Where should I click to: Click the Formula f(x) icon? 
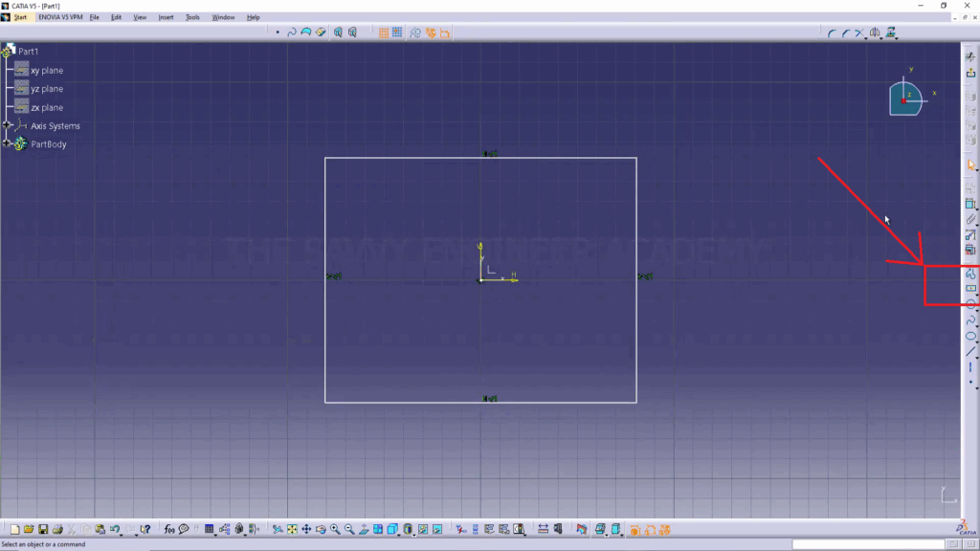pos(169,529)
